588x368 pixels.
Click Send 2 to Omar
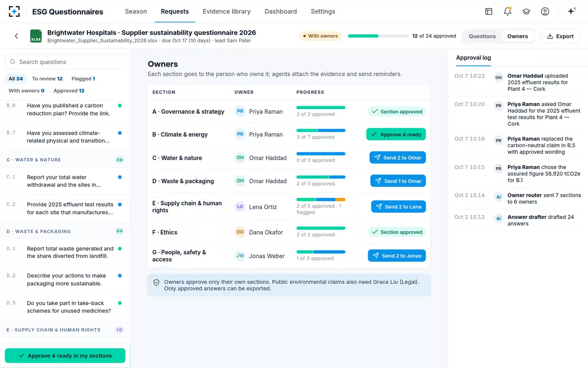(398, 157)
